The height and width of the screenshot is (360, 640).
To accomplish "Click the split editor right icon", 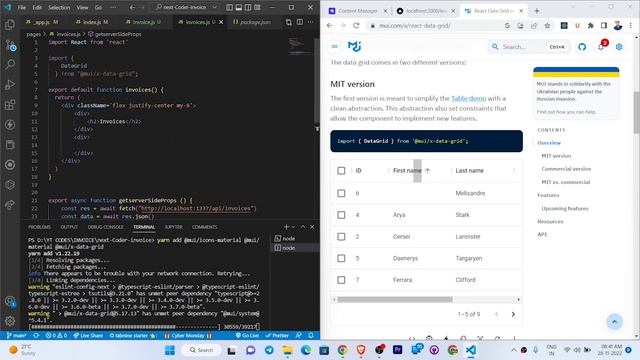I will [x=300, y=22].
